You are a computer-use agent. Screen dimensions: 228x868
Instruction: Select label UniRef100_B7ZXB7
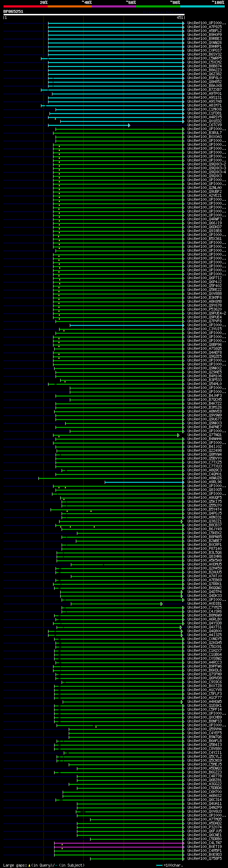pos(204,90)
